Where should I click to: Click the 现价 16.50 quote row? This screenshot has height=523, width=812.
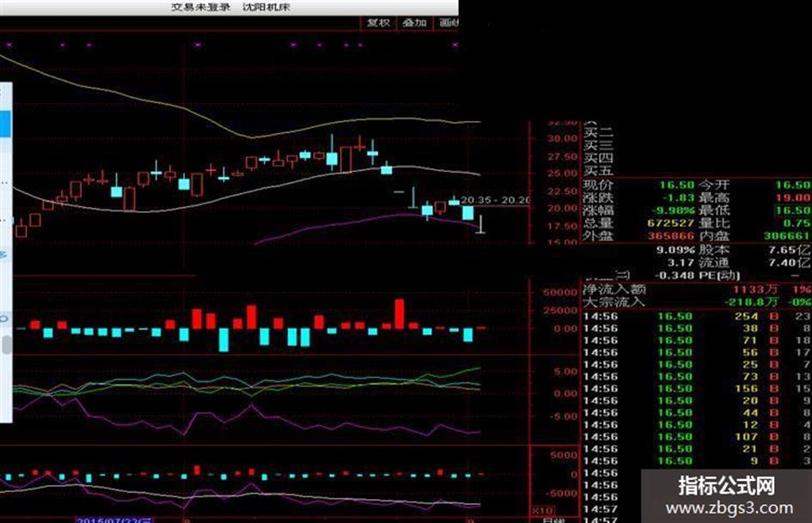coord(696,185)
